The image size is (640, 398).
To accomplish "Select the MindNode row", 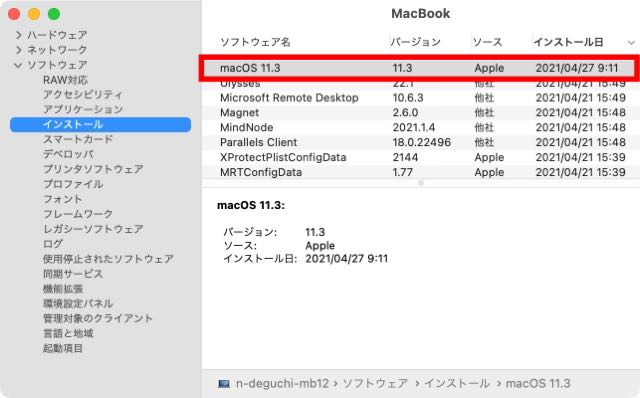I will (x=421, y=127).
